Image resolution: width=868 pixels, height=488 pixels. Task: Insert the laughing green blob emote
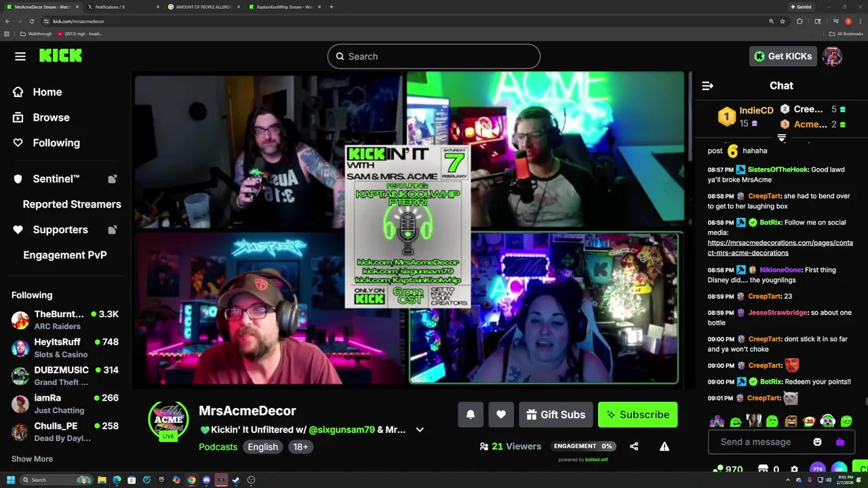pyautogui.click(x=736, y=421)
